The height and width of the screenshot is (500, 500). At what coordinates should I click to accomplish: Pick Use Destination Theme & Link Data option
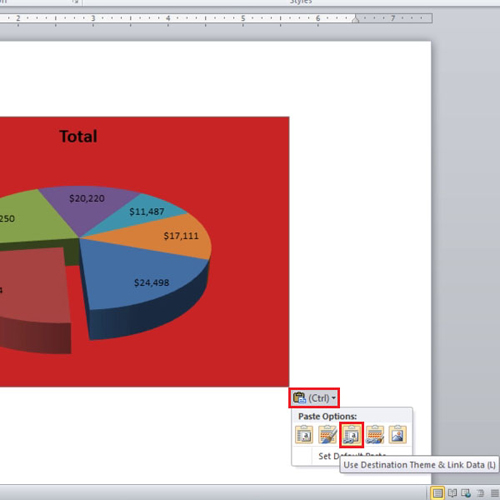coord(351,434)
